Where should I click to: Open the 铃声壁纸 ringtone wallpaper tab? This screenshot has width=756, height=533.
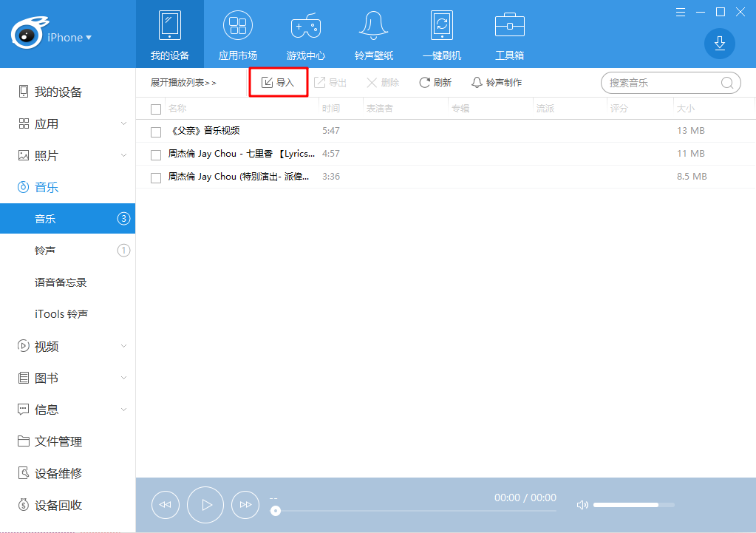[374, 35]
